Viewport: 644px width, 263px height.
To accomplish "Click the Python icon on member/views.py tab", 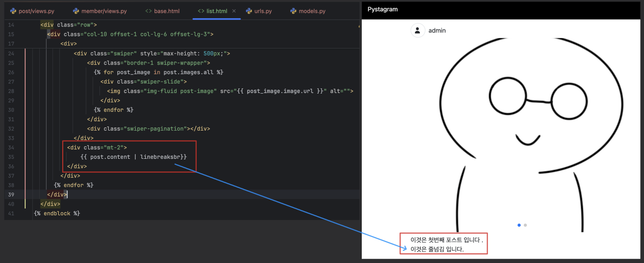I will tap(76, 11).
